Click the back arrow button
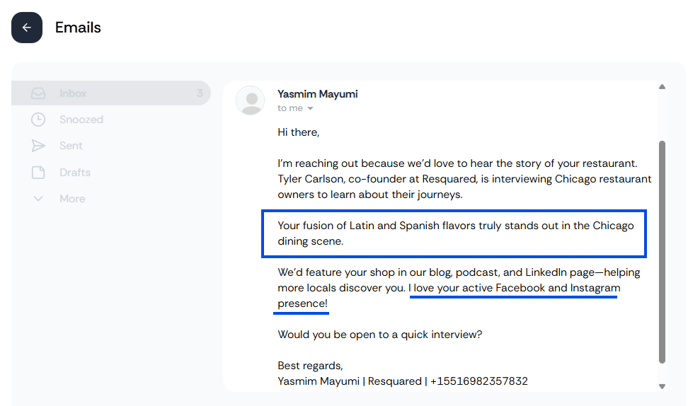This screenshot has height=406, width=688. (x=27, y=28)
